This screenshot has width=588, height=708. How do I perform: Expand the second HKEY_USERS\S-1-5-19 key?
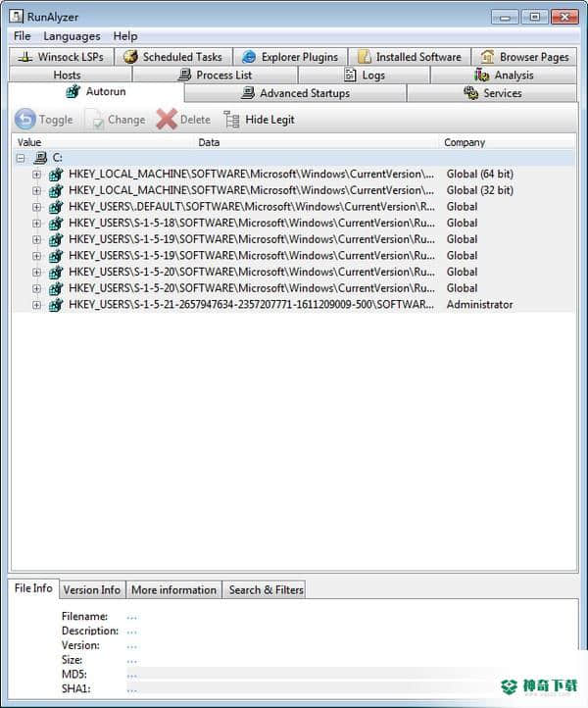coord(36,256)
